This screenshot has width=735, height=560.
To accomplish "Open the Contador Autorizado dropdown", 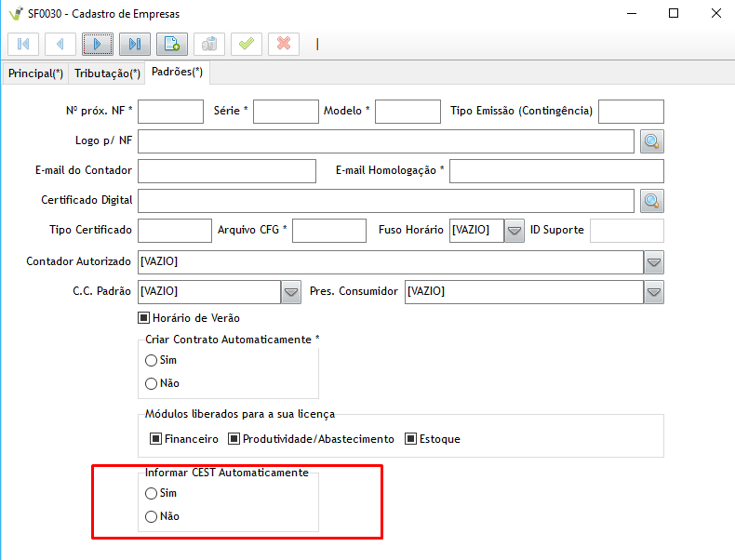I will tap(654, 262).
